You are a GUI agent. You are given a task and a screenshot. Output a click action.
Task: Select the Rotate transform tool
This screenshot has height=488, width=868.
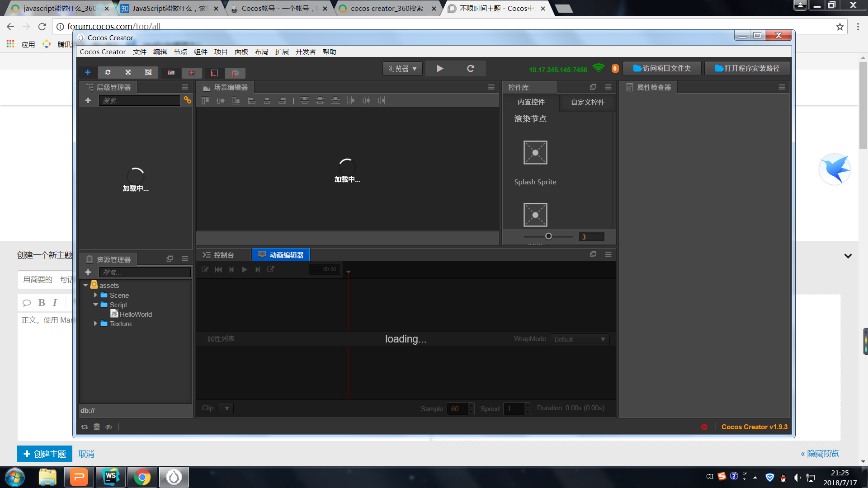pos(108,72)
